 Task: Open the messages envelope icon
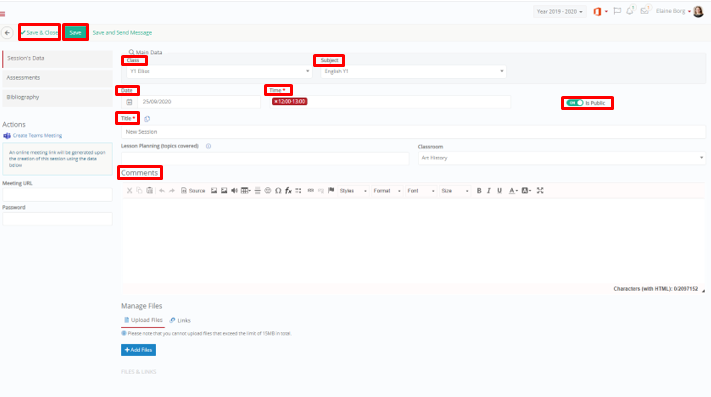click(x=644, y=11)
